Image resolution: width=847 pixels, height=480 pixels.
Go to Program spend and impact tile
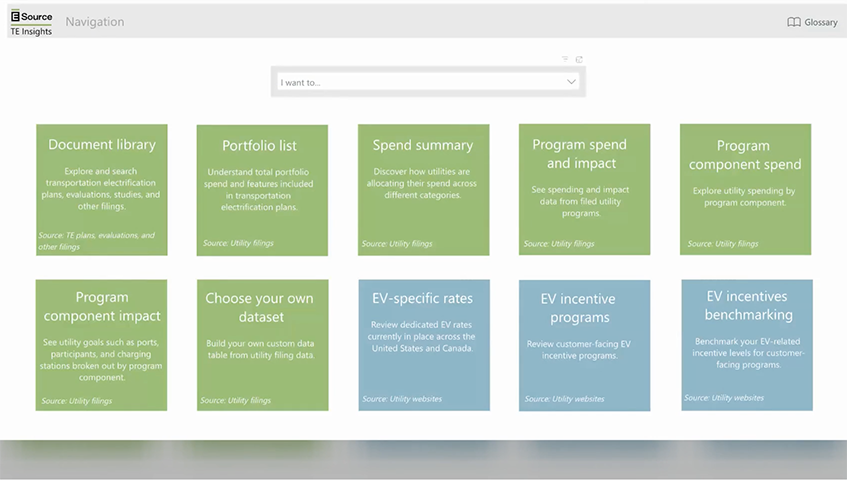tap(584, 189)
